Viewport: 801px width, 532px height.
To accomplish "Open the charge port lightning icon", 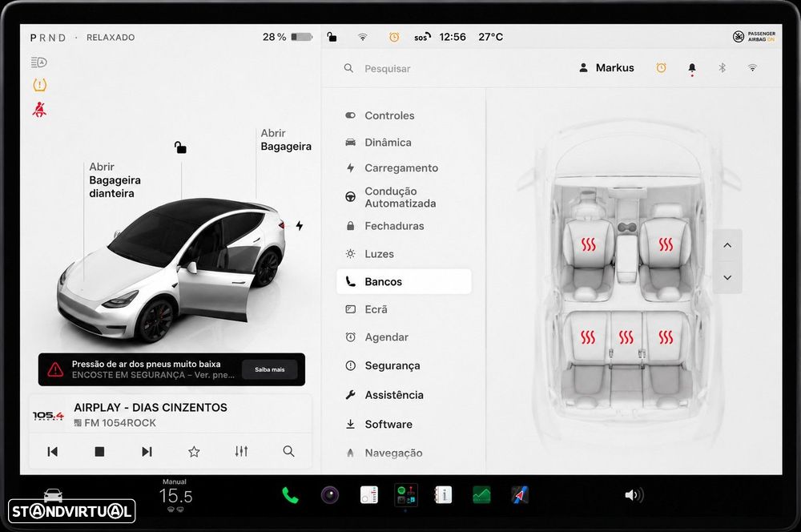I will pos(300,225).
